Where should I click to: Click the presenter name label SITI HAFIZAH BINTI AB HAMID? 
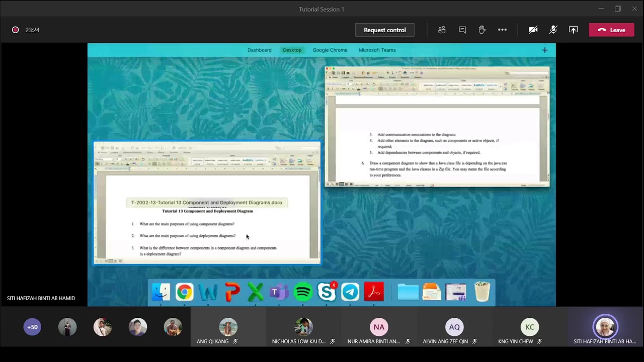tap(41, 298)
